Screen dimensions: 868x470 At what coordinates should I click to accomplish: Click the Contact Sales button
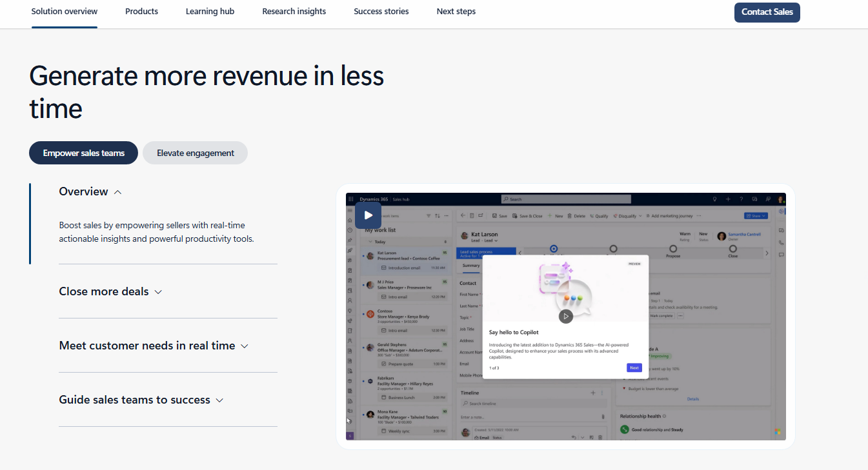tap(767, 12)
